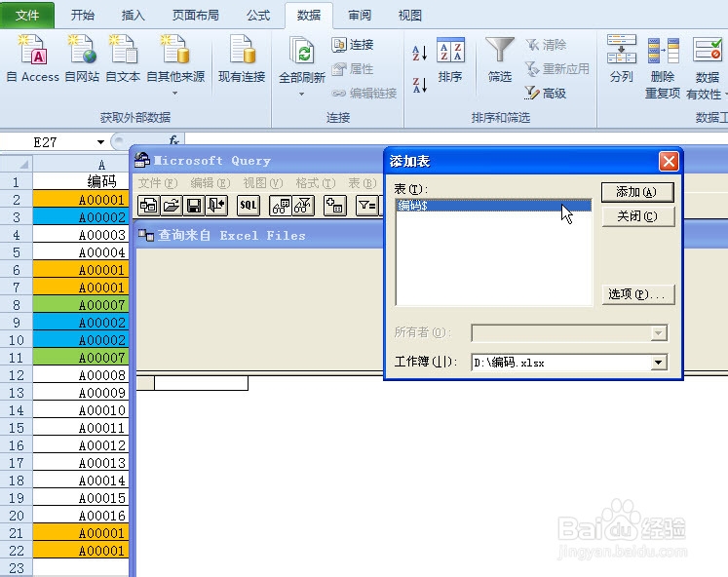
Task: Select cell A00003 in row 4
Action: tap(81, 235)
